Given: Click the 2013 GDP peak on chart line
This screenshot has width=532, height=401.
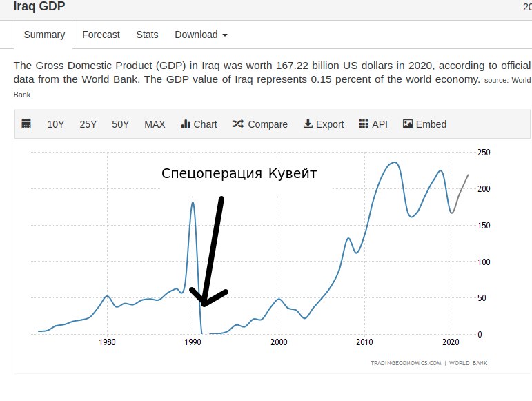Looking at the screenshot, I should click(x=394, y=162).
